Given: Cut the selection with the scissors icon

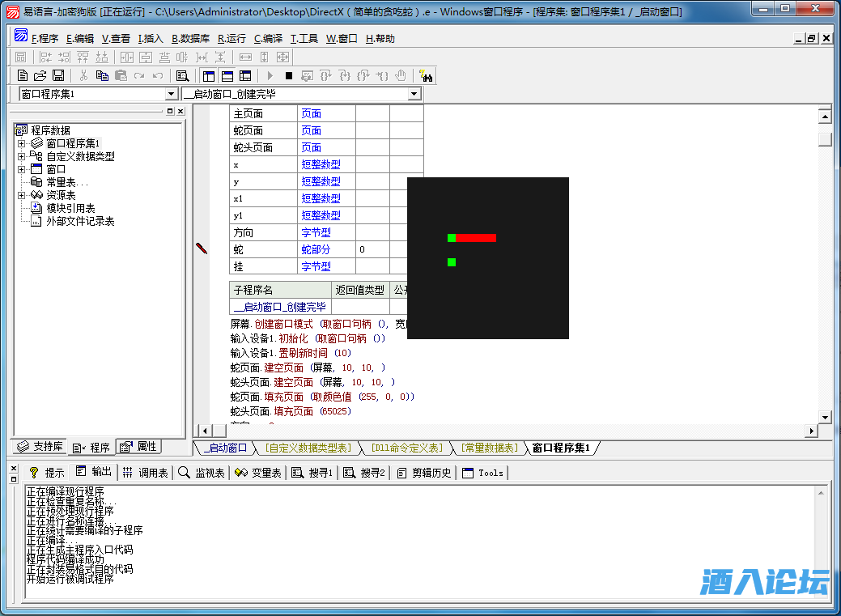Looking at the screenshot, I should (x=83, y=75).
